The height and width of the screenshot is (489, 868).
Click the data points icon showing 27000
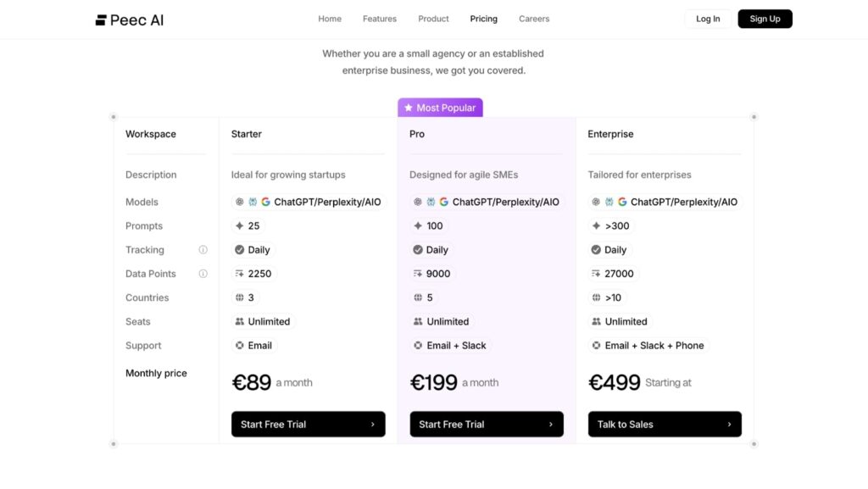pos(594,273)
